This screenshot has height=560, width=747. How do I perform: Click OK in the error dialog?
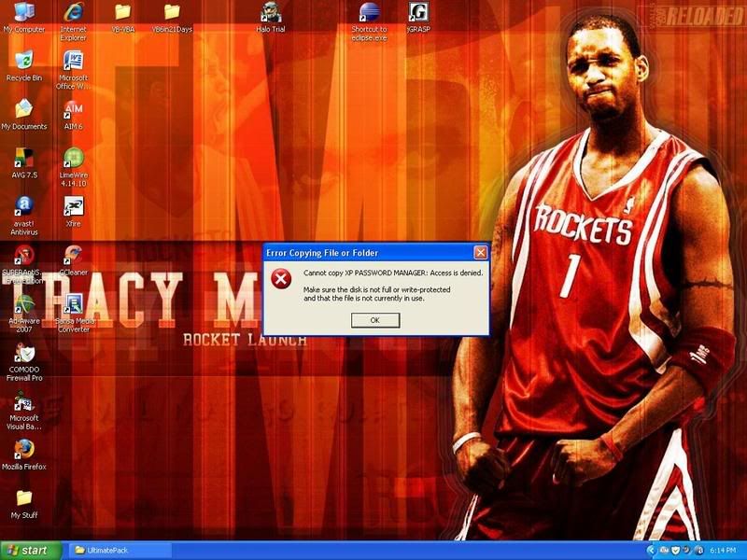click(375, 320)
